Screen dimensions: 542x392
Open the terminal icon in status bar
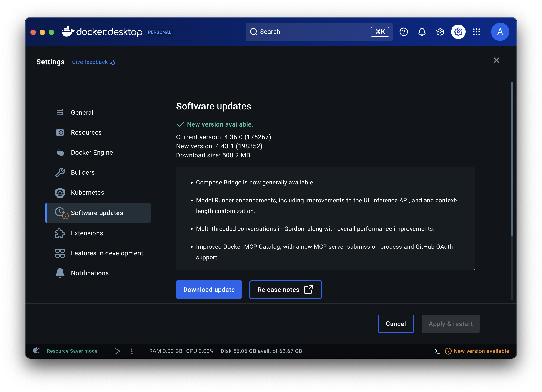coord(437,351)
